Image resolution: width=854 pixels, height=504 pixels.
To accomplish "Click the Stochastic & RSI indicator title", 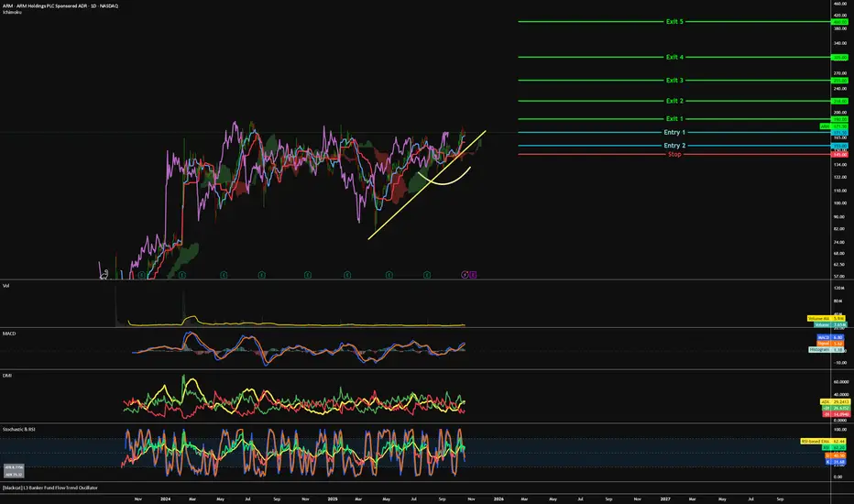I will tap(24, 428).
